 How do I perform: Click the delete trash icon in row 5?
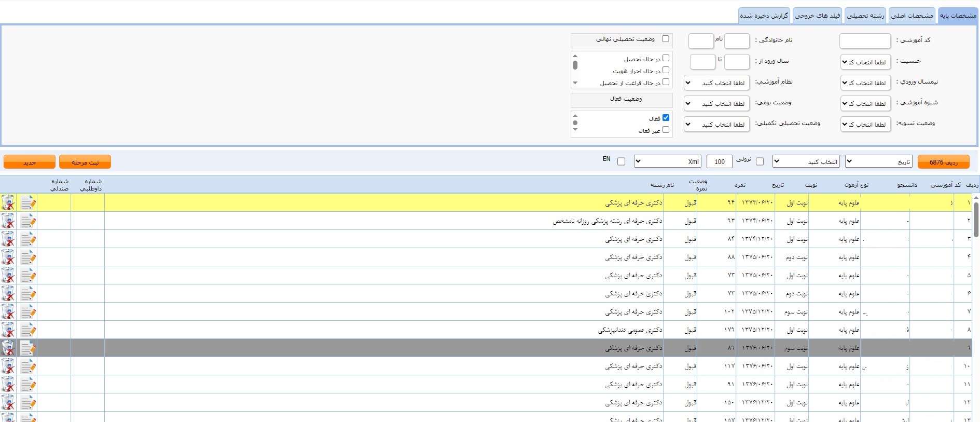(8, 276)
